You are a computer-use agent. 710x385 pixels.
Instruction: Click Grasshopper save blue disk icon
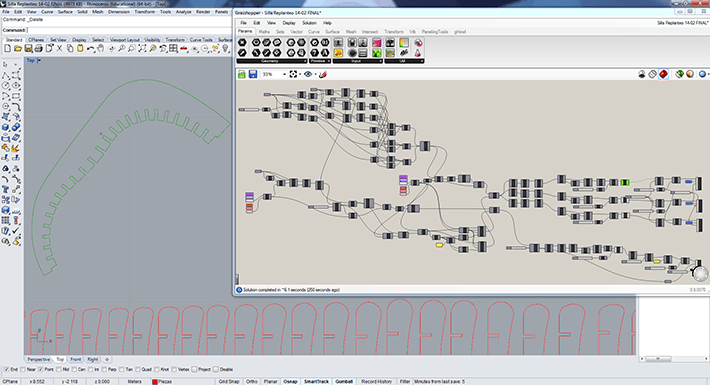253,74
